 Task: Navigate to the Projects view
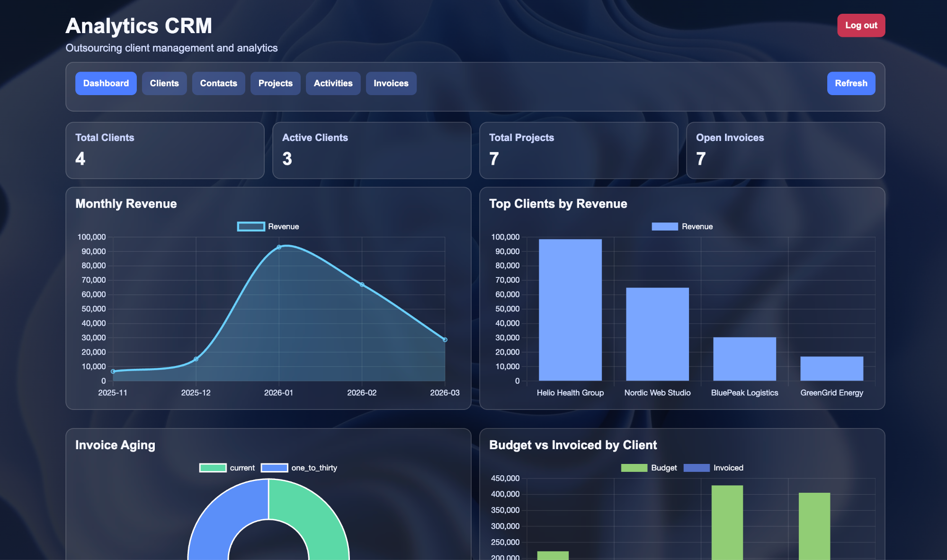coord(275,83)
